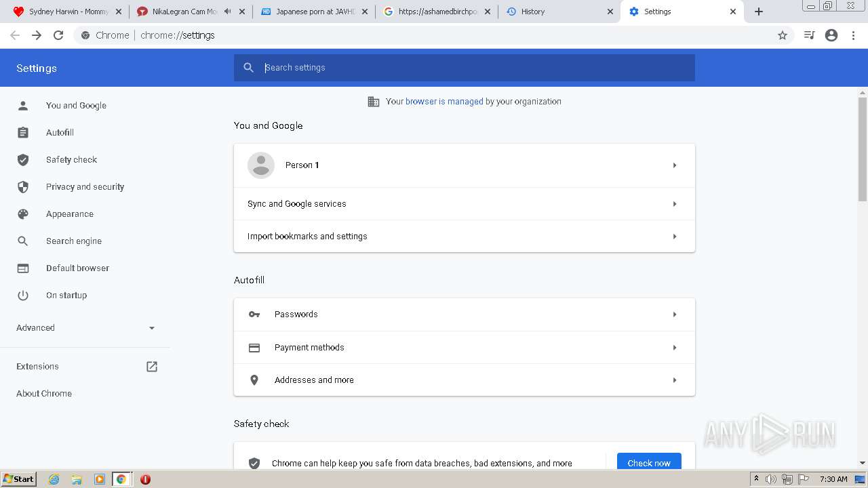Reload the current page

(x=58, y=35)
